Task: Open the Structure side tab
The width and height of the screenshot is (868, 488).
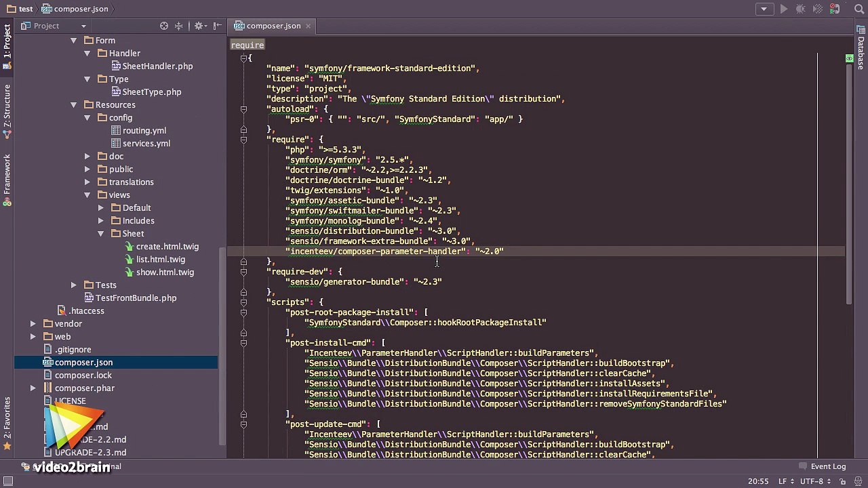Action: 7,110
